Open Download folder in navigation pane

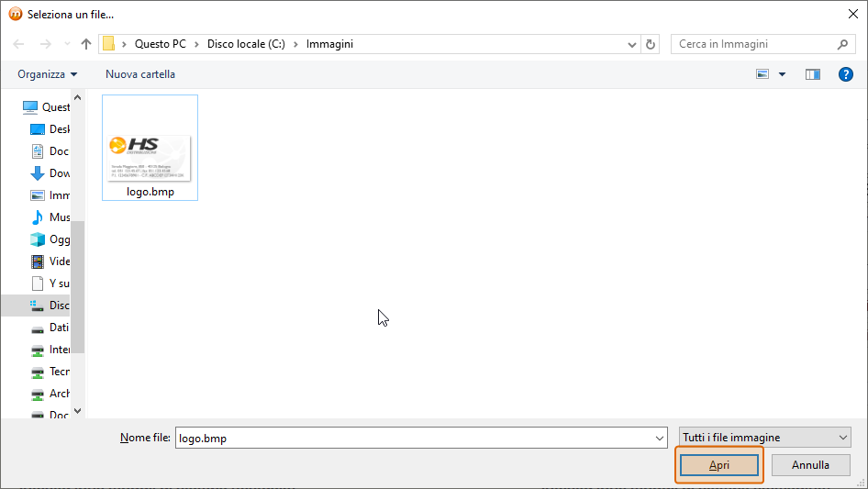click(50, 173)
